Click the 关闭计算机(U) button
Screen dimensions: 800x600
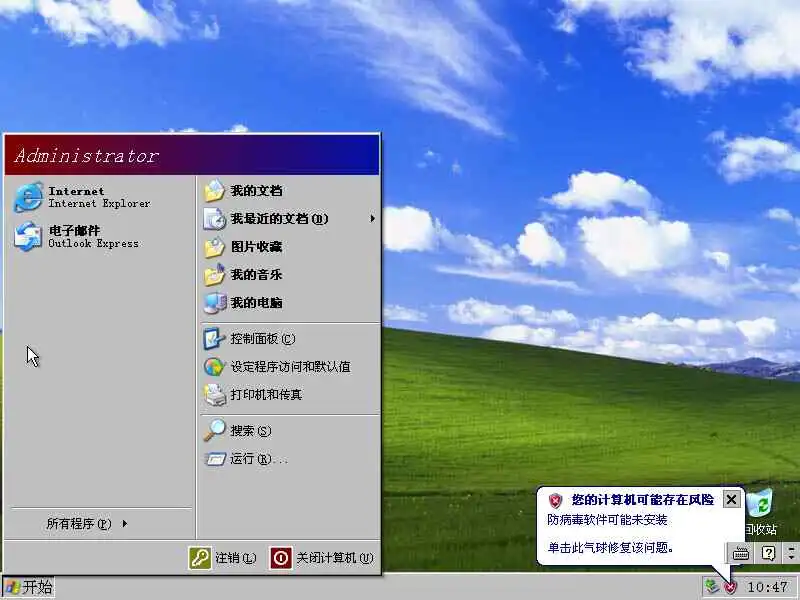tap(322, 558)
